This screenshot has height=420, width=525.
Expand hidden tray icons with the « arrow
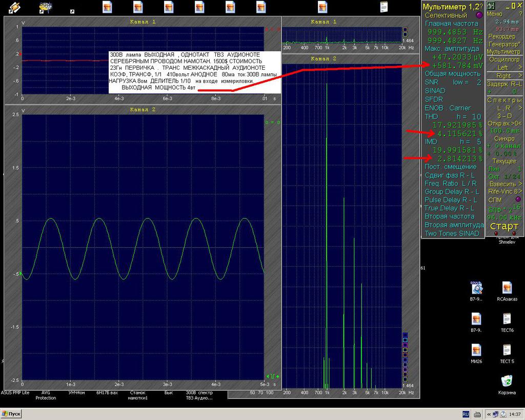coord(489,414)
